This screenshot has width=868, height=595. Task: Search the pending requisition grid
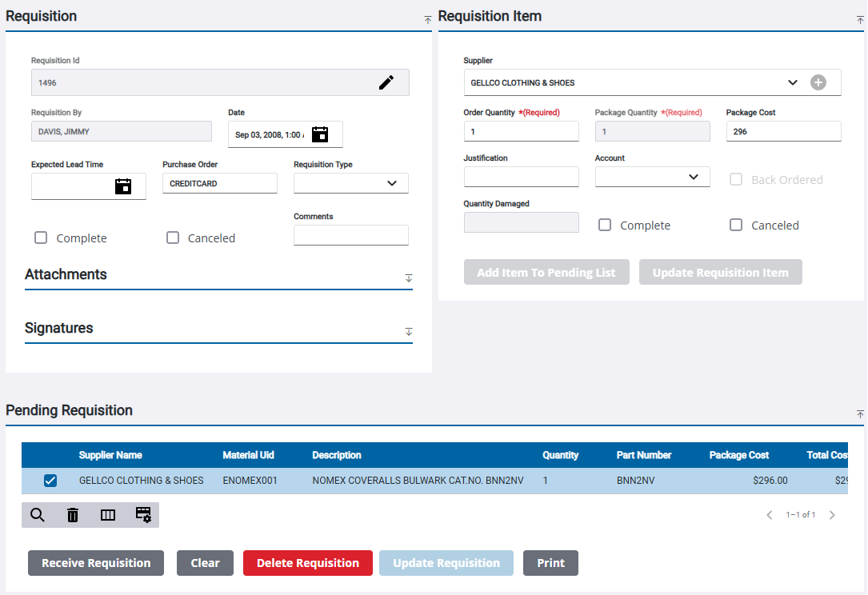[37, 515]
